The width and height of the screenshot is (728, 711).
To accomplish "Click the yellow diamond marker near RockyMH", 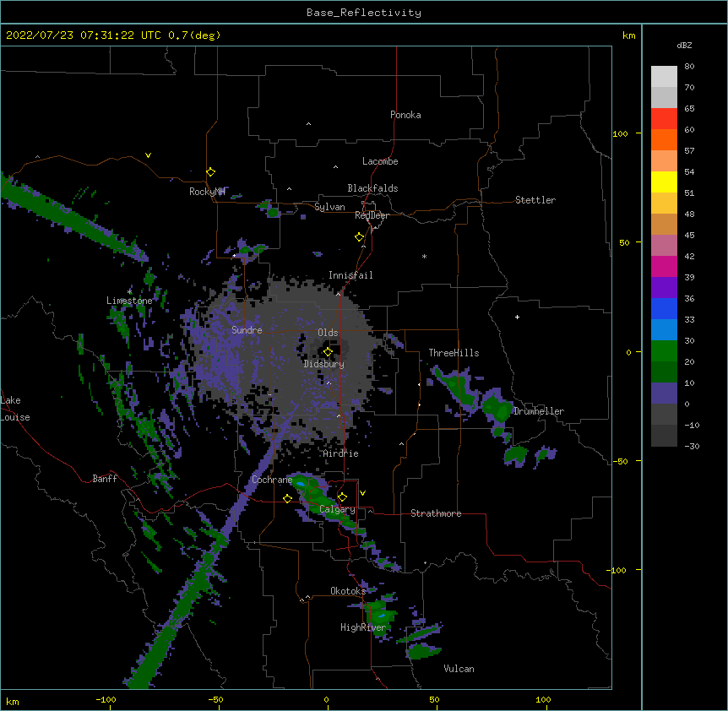I will point(210,172).
